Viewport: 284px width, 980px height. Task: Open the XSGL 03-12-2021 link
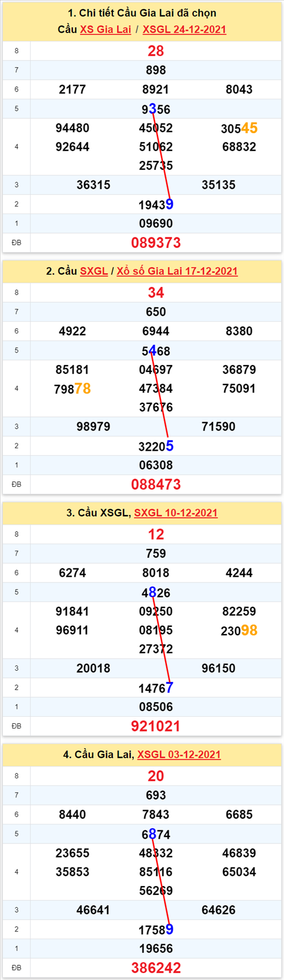(179, 755)
